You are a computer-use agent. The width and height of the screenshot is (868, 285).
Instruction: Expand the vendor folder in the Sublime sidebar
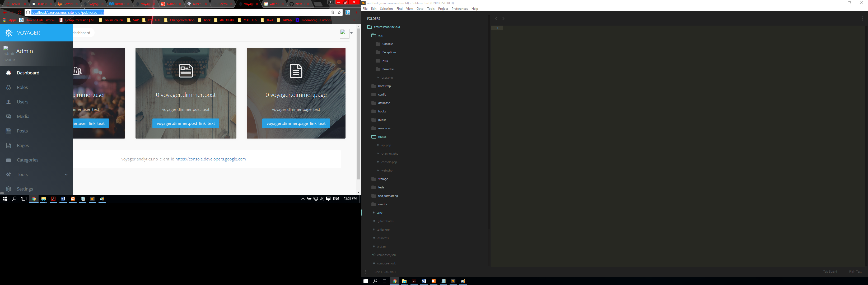[x=374, y=204]
